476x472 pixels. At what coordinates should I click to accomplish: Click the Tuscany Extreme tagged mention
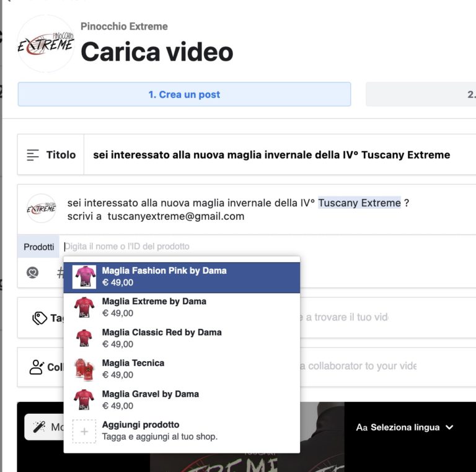(359, 203)
